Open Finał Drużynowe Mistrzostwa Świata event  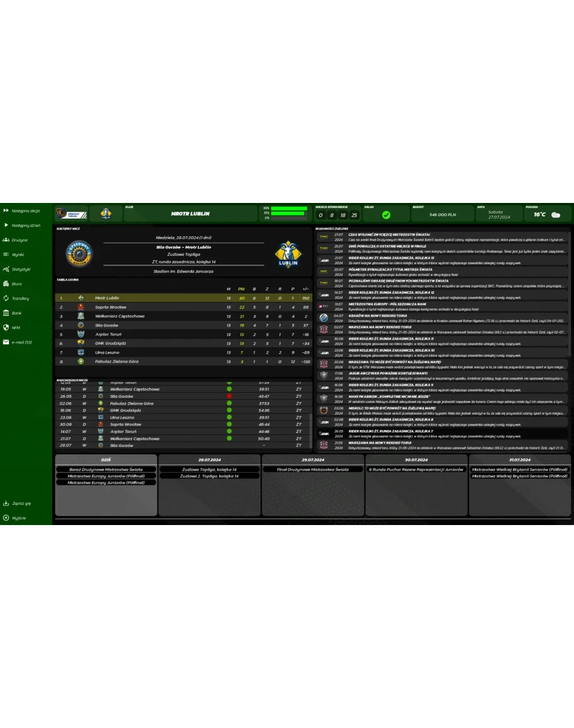[x=313, y=470]
